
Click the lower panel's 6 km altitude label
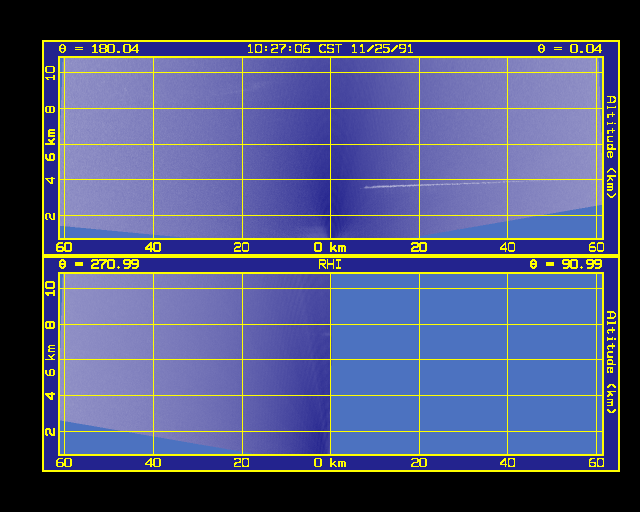coord(51,360)
